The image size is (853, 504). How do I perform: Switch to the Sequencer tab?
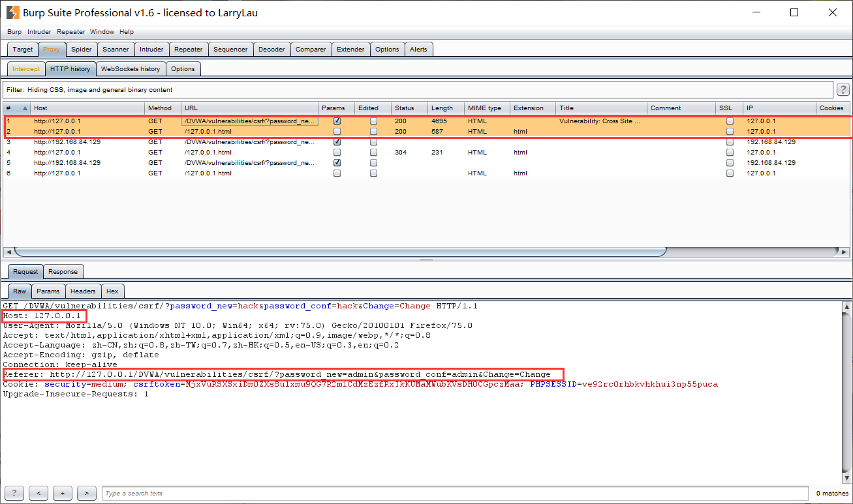(x=230, y=50)
